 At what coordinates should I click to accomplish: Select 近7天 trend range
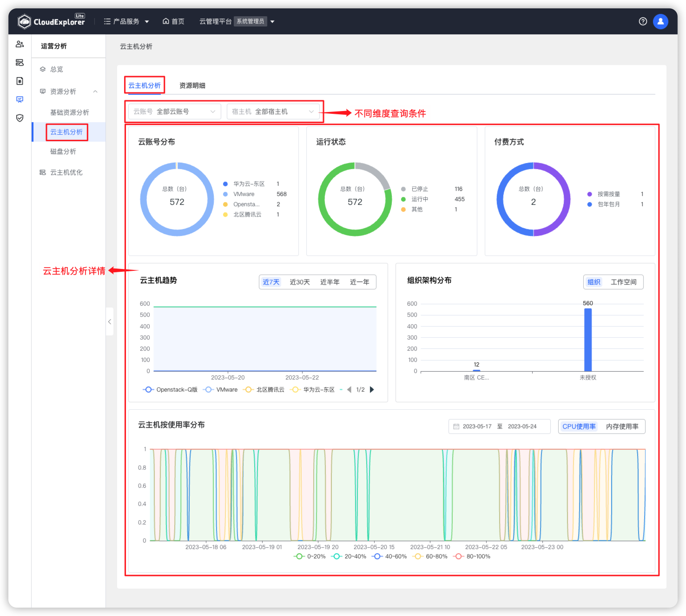pos(271,282)
